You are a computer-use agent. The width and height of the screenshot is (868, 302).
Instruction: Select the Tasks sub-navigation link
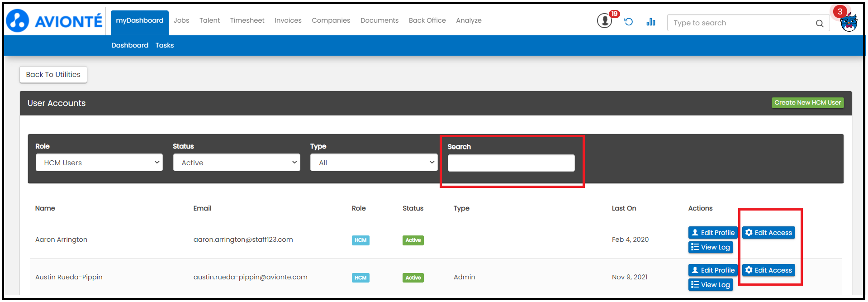coord(165,45)
